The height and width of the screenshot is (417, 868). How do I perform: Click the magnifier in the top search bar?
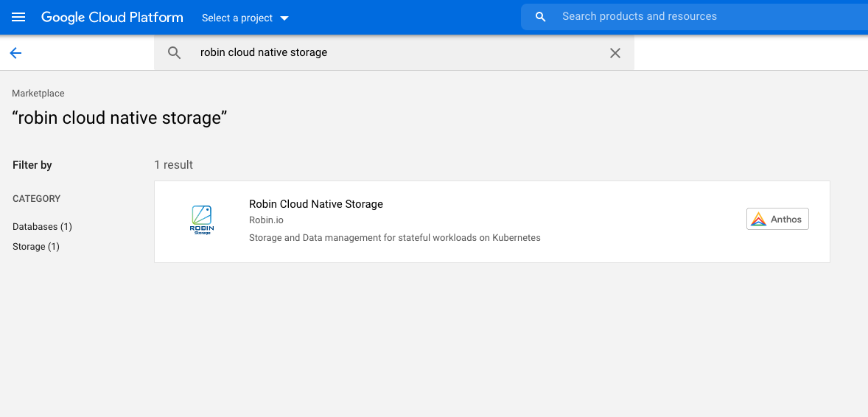point(541,17)
